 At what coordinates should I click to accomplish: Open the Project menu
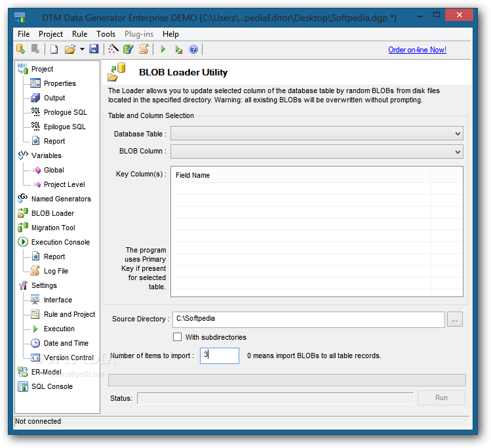pos(50,34)
